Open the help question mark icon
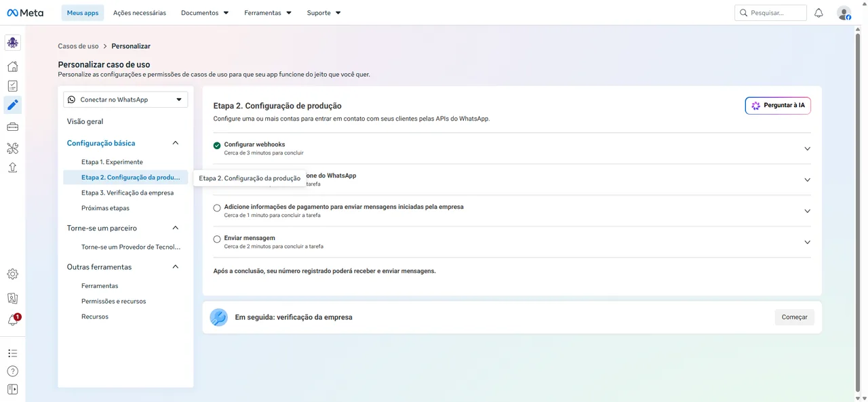 pos(13,371)
